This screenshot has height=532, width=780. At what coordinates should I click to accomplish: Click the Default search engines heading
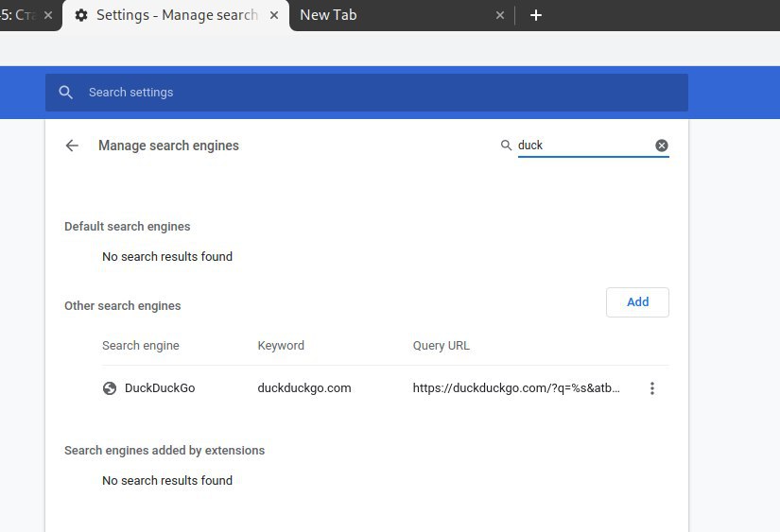coord(128,227)
